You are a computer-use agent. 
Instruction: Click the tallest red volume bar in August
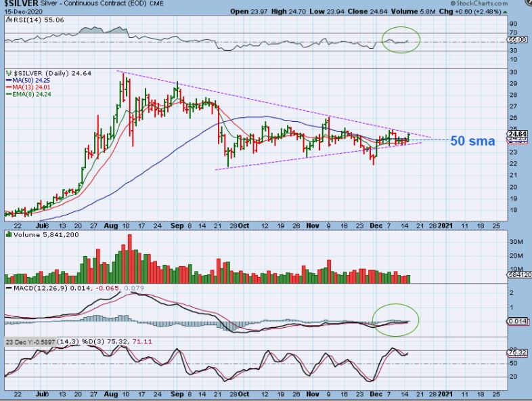click(129, 259)
